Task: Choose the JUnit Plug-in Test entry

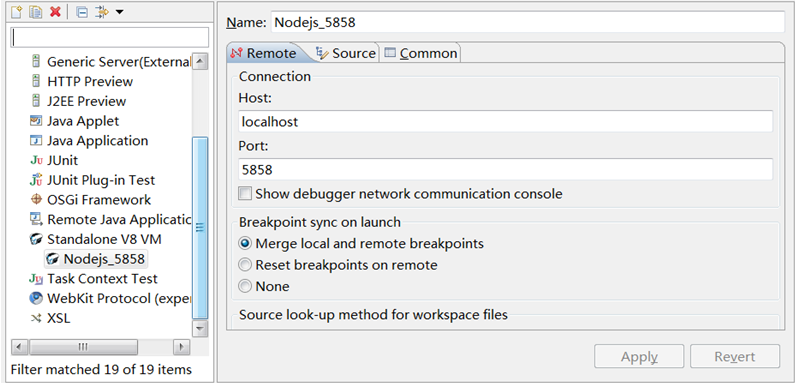Action: (x=93, y=180)
